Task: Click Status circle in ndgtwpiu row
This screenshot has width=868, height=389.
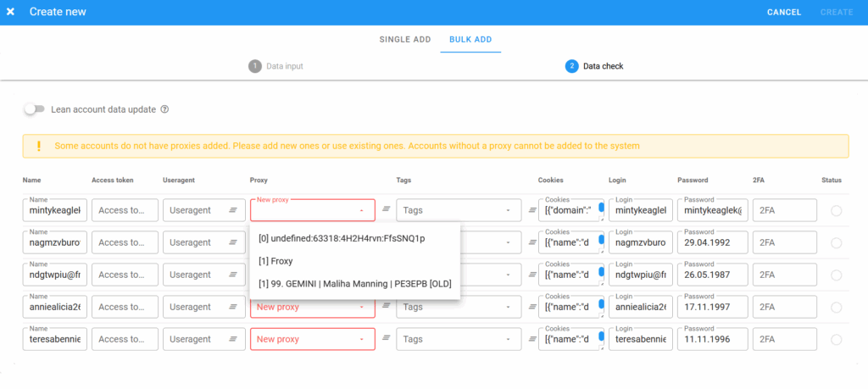Action: click(836, 275)
